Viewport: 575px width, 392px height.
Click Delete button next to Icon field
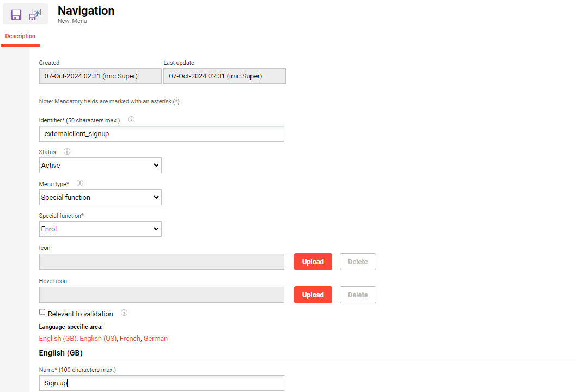358,262
